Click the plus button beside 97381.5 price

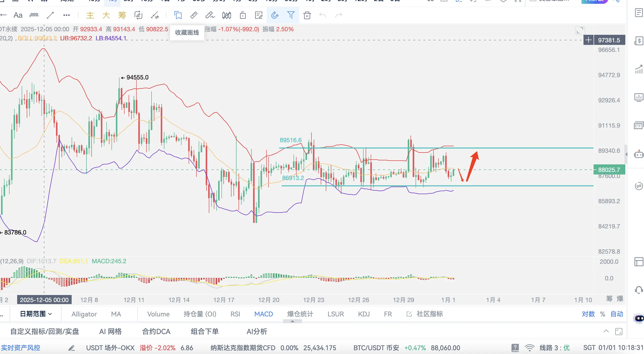tap(588, 40)
